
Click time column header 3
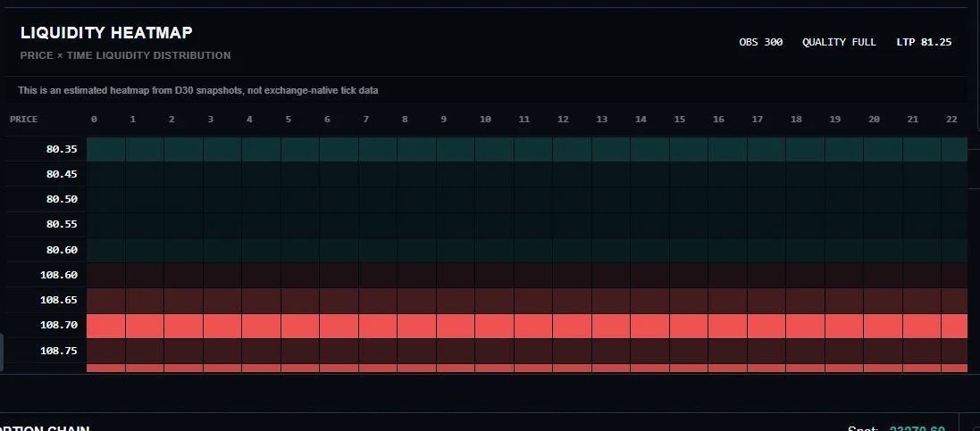[x=211, y=120]
